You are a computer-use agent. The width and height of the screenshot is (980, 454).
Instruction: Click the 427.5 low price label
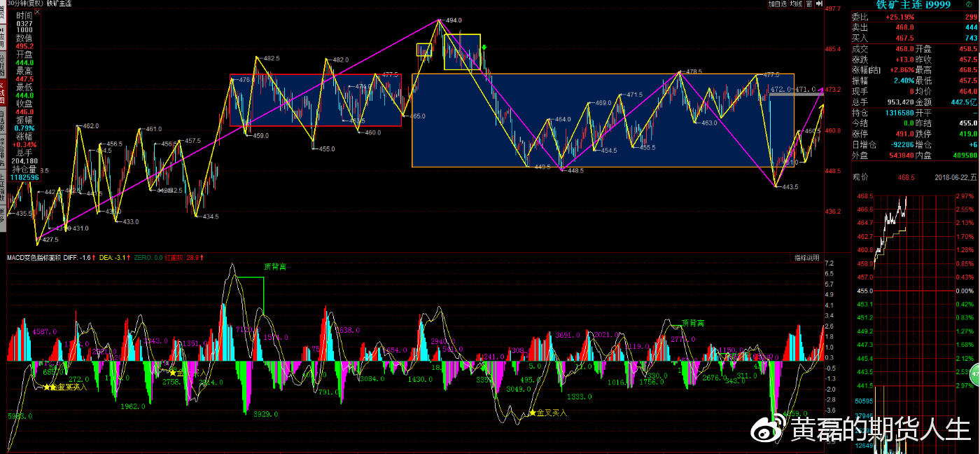(x=50, y=240)
